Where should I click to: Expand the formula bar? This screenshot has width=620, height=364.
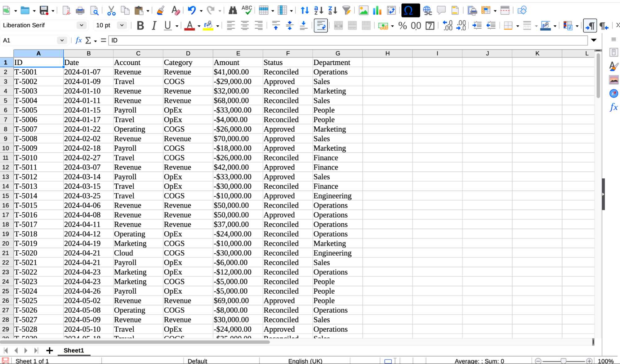pyautogui.click(x=594, y=40)
